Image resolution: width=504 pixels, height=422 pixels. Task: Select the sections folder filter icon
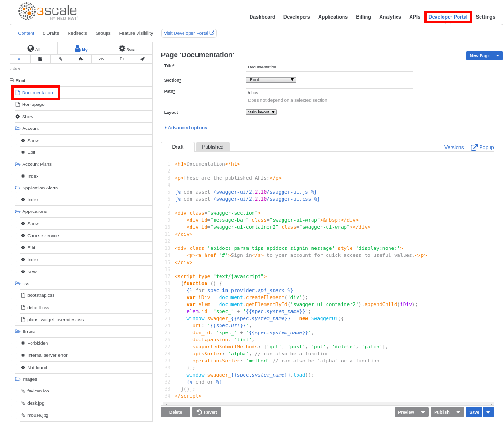(x=122, y=59)
